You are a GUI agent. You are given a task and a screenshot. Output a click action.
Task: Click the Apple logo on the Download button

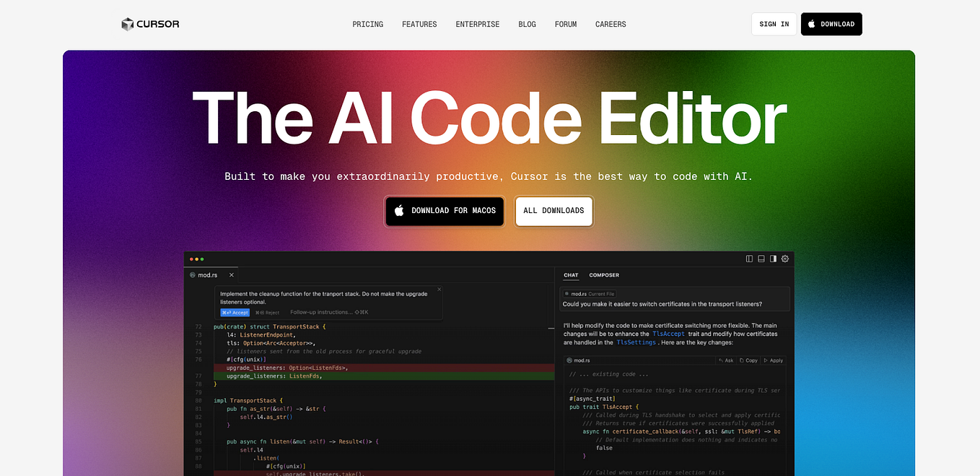(810, 24)
